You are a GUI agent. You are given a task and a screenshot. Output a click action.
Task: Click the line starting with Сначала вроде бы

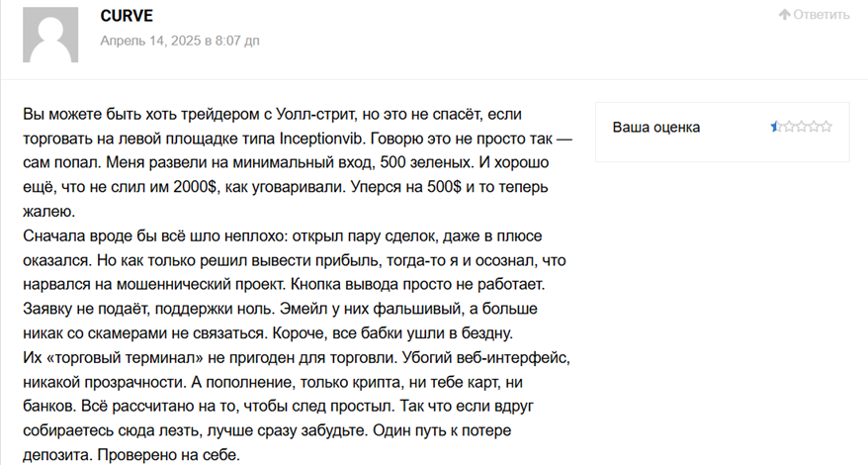[283, 236]
